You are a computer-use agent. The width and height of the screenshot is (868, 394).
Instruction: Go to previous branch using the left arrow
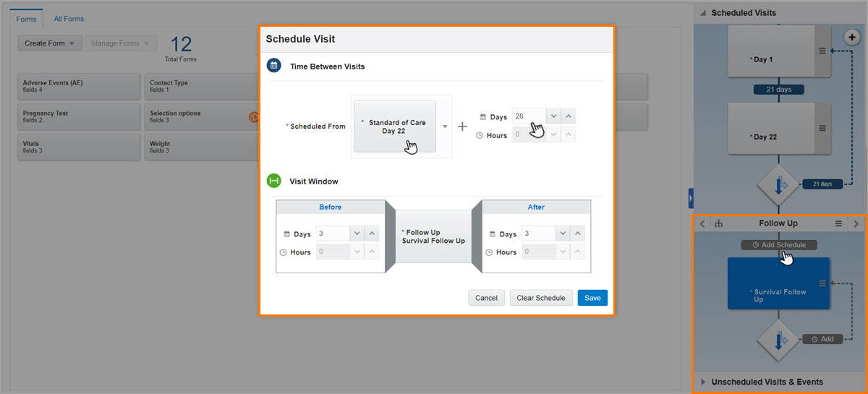tap(702, 224)
